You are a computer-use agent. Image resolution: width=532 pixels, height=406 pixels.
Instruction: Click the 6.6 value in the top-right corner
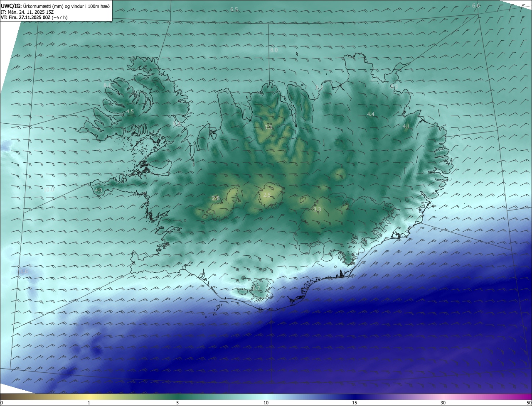point(476,5)
